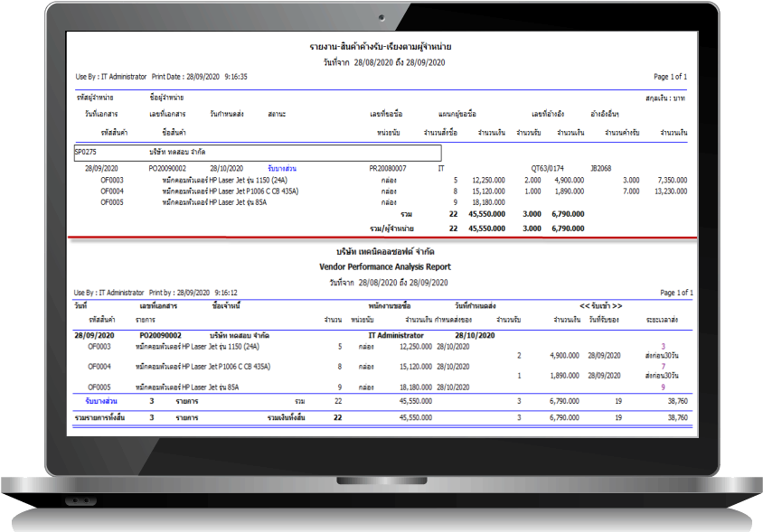Select reference number QT63/0174
The height and width of the screenshot is (532, 763).
547,168
